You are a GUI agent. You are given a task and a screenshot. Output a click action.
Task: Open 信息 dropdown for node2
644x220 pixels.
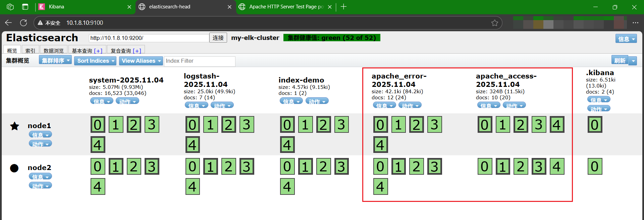[40, 176]
